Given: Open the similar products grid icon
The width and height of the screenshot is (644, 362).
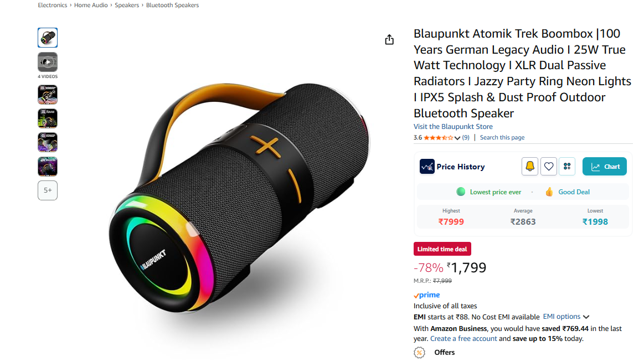Looking at the screenshot, I should tap(567, 166).
